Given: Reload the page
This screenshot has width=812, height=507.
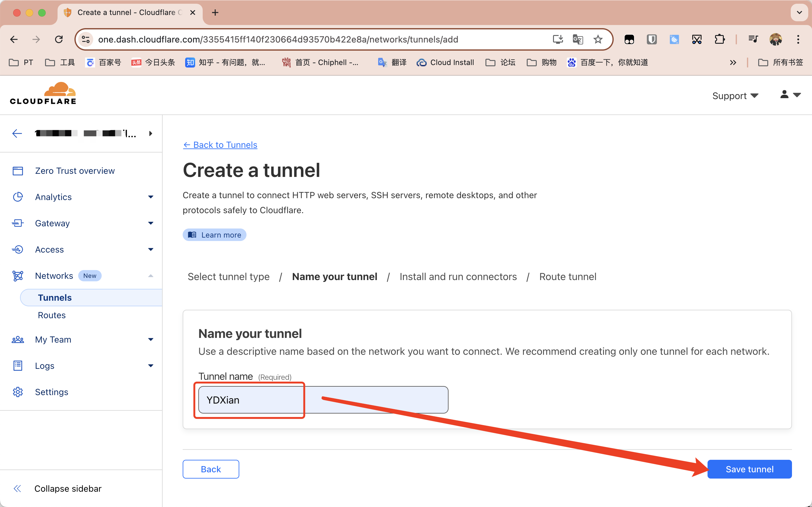Looking at the screenshot, I should pos(59,40).
